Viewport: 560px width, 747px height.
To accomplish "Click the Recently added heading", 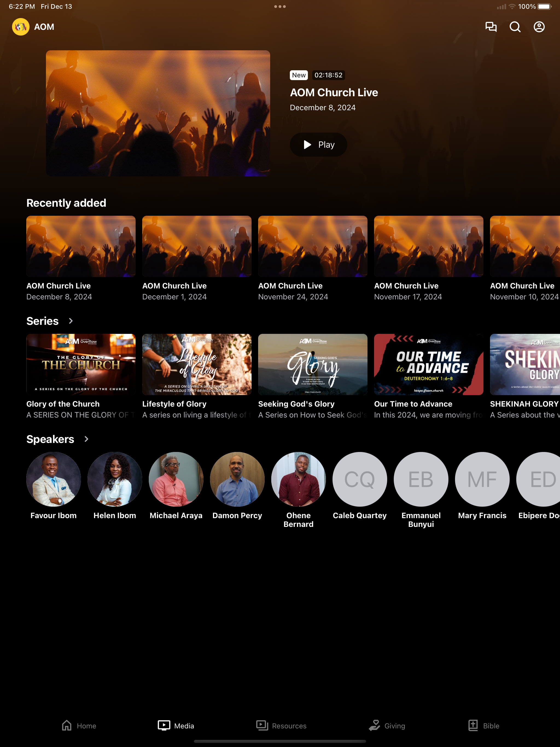I will [66, 203].
